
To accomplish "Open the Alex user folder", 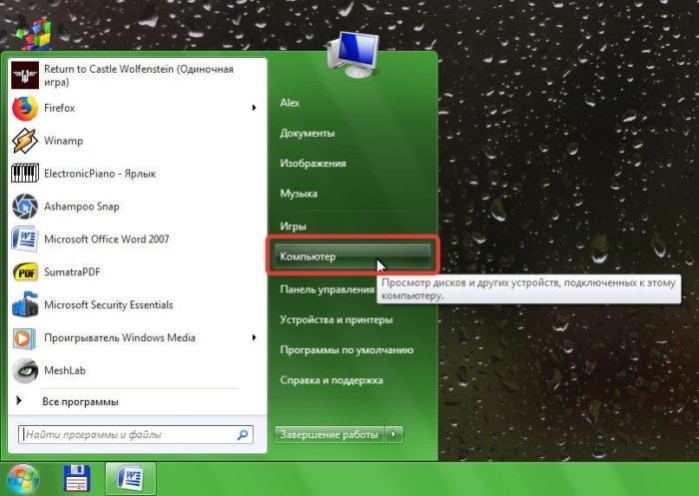I will [290, 103].
